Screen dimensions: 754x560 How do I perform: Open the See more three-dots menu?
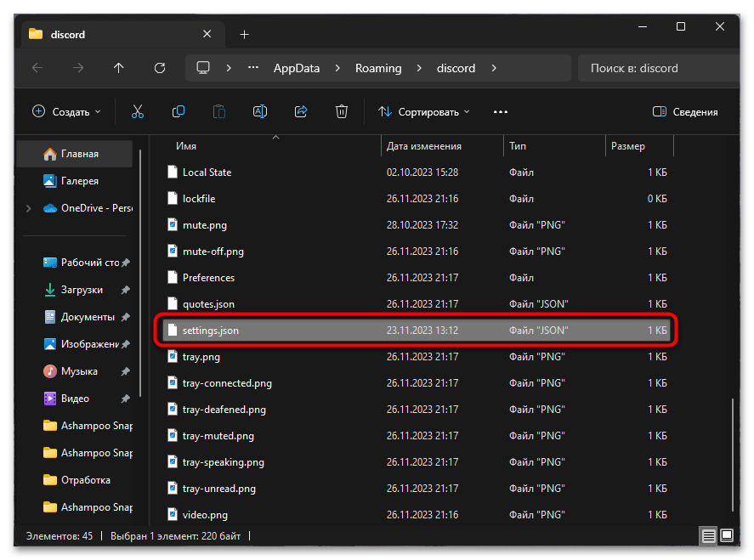pos(501,111)
